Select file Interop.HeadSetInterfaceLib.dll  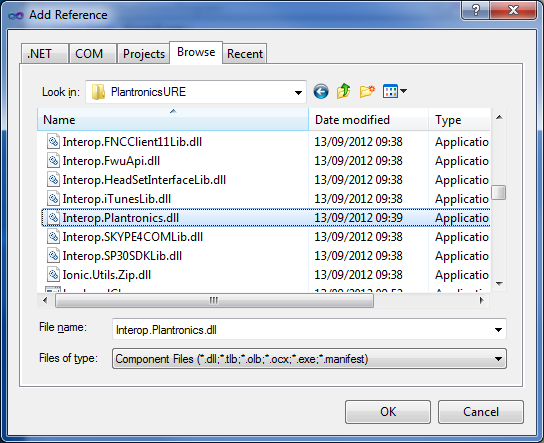144,180
